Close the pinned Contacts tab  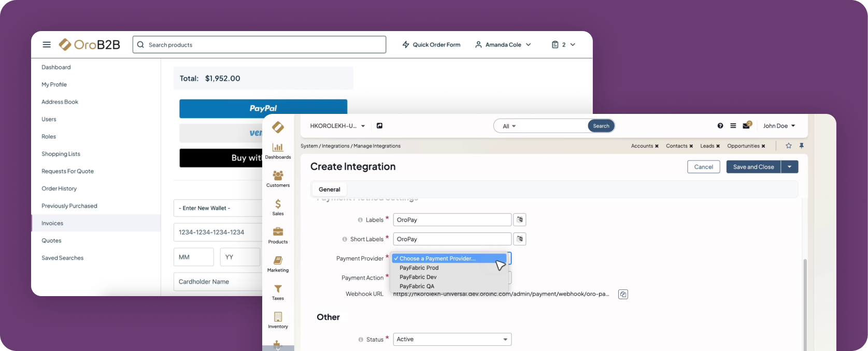tap(691, 146)
